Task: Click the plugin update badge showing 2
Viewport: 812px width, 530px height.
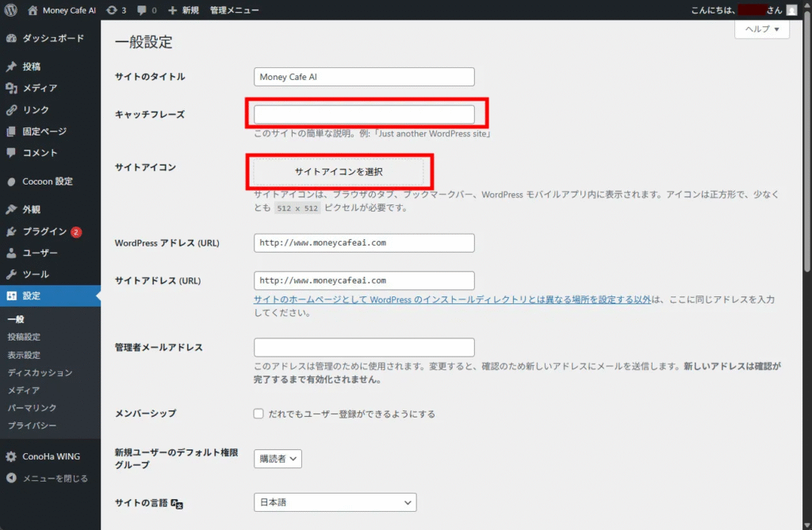Action: coord(76,232)
